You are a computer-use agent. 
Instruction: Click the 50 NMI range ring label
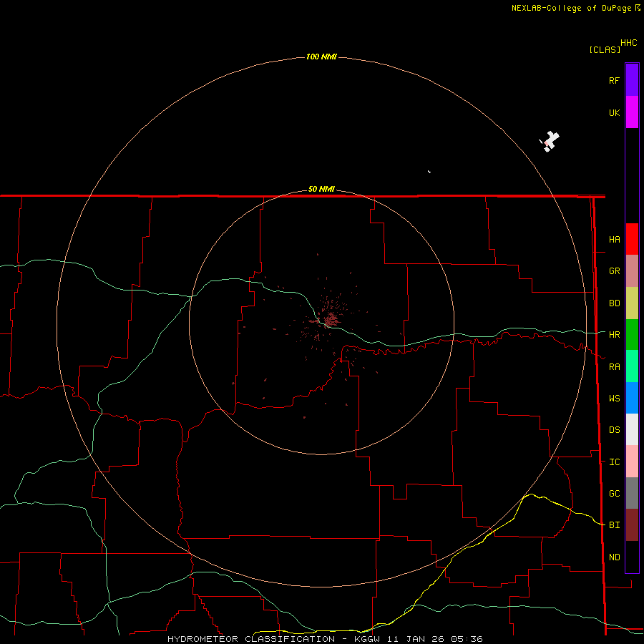[x=321, y=189]
